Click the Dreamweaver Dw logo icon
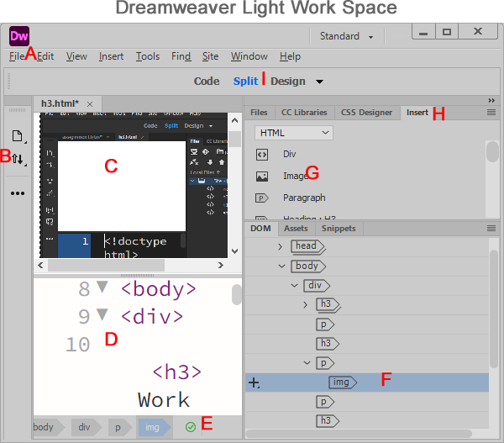The width and height of the screenshot is (504, 443). click(18, 36)
